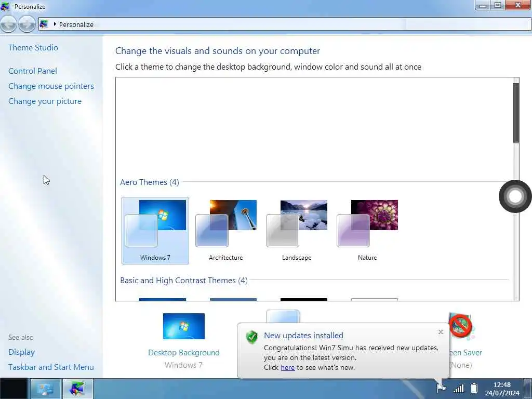Select the Nature theme thumbnail
The height and width of the screenshot is (399, 532).
[367, 231]
